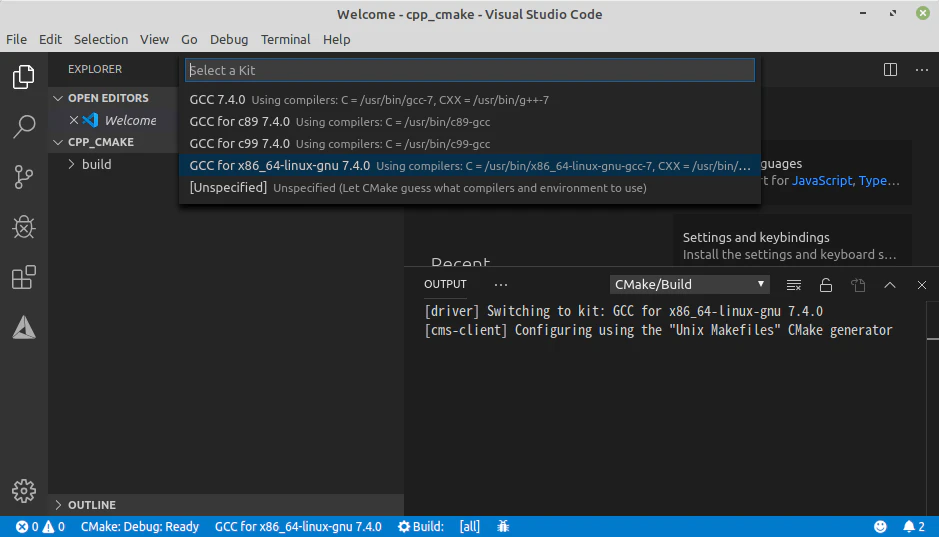
Task: Expand the build folder
Action: pyautogui.click(x=71, y=164)
